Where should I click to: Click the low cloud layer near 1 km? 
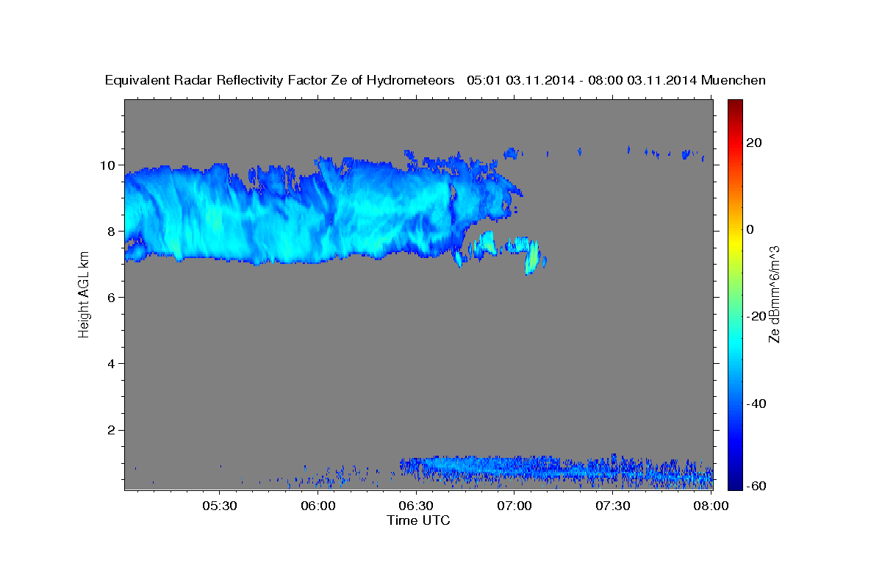coord(556,470)
